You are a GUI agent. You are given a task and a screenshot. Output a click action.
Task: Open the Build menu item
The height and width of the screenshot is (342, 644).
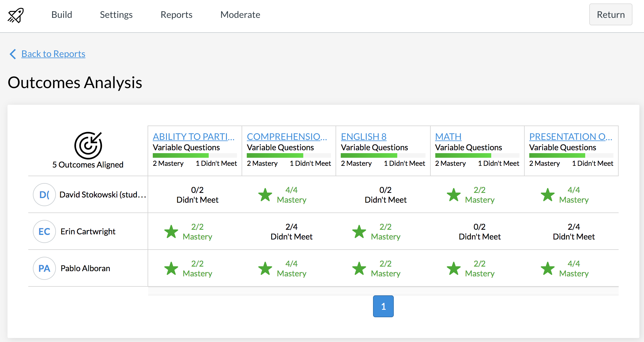(x=62, y=15)
